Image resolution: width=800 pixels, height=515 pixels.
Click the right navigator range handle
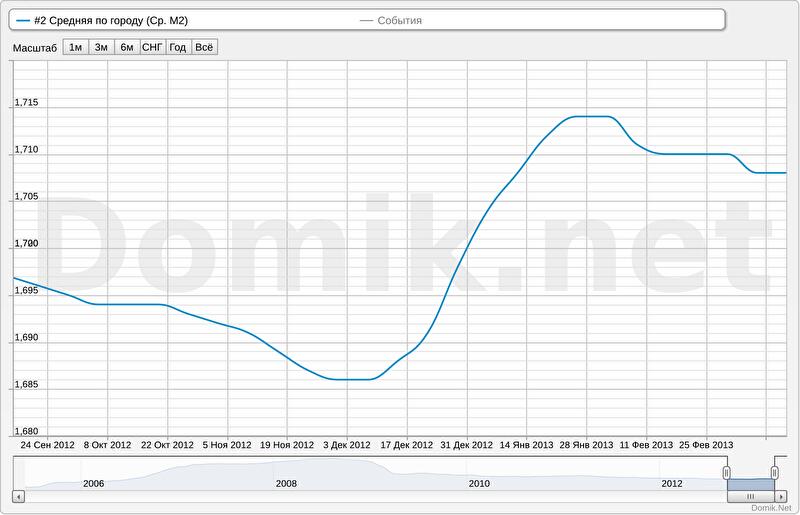click(774, 472)
